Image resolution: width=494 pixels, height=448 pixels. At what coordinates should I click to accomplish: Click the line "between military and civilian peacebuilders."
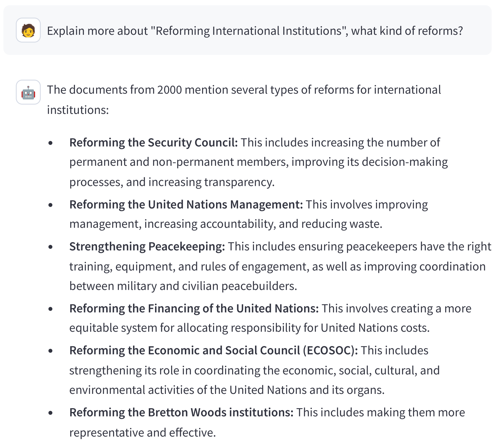pyautogui.click(x=183, y=286)
